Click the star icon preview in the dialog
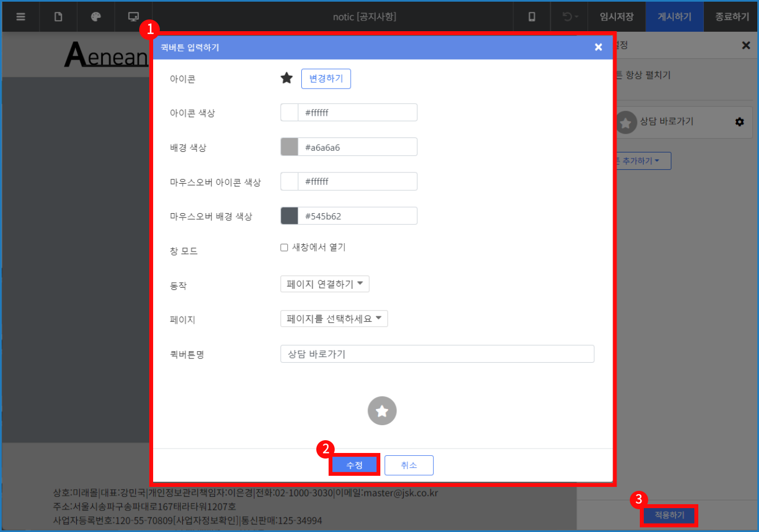This screenshot has height=532, width=759. [382, 411]
